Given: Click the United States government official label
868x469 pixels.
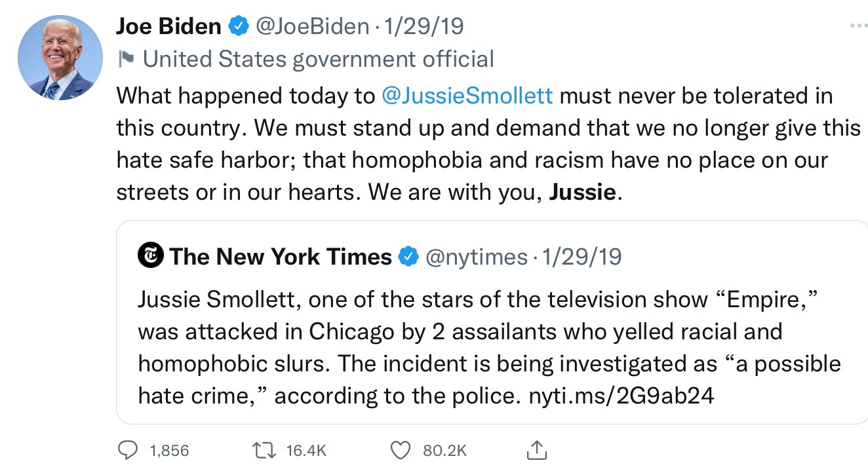Looking at the screenshot, I should (x=318, y=60).
